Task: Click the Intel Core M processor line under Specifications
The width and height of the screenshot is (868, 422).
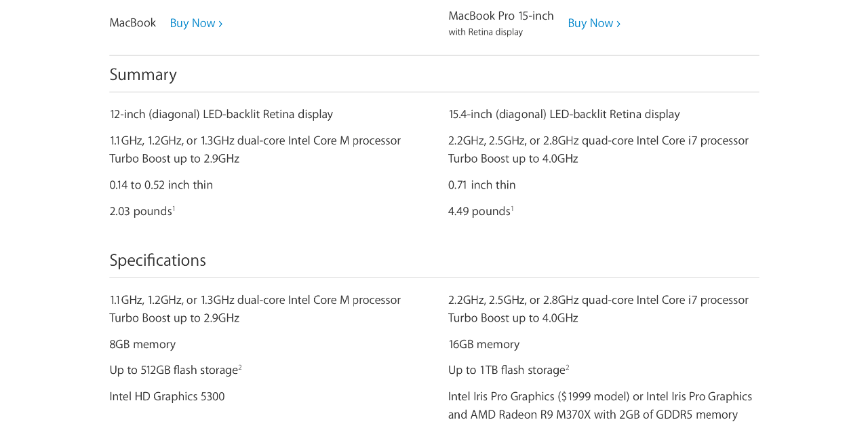Action: 255,300
